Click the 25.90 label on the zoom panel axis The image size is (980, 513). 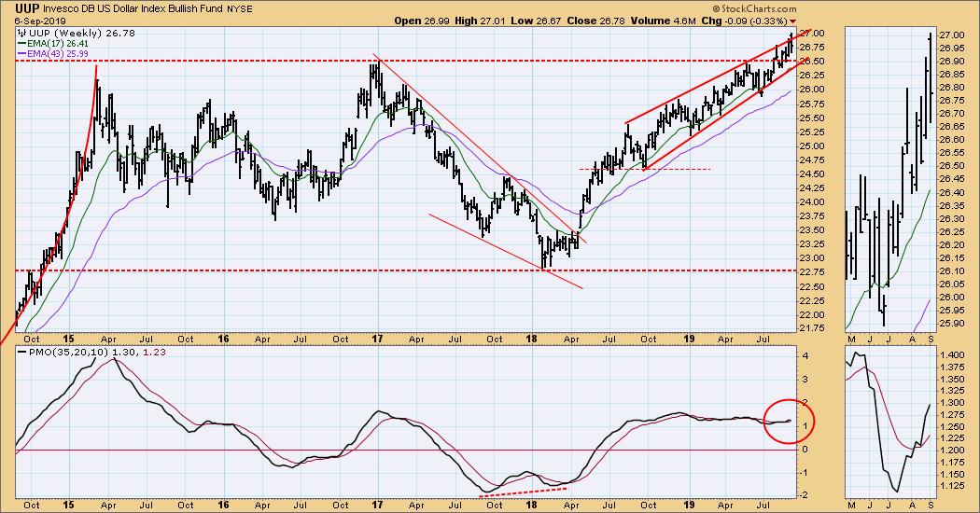[950, 323]
